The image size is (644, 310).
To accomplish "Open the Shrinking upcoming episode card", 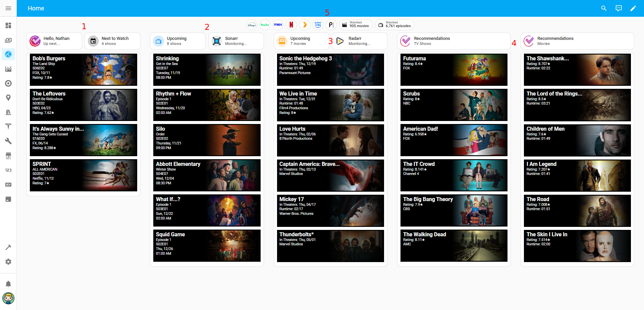I will tap(207, 70).
